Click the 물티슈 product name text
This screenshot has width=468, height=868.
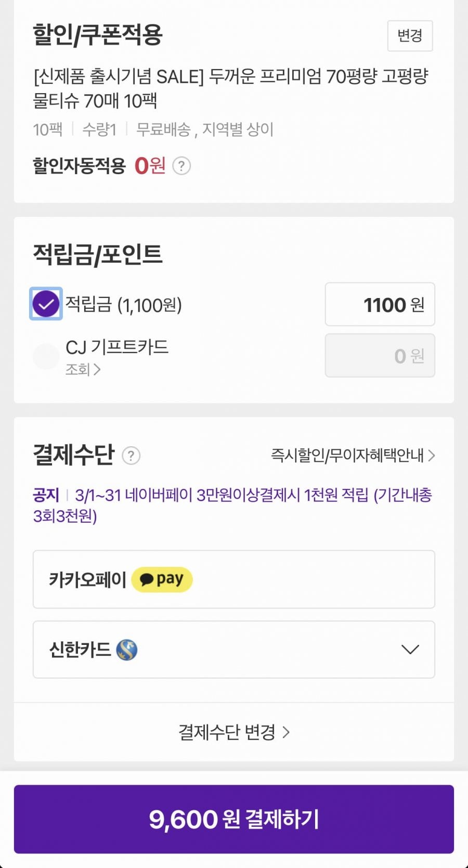230,88
